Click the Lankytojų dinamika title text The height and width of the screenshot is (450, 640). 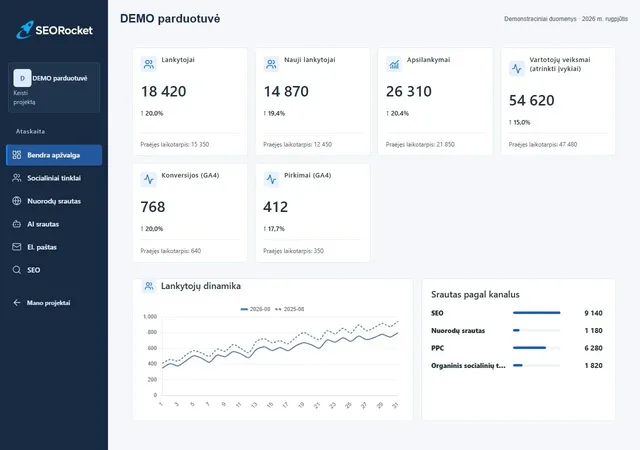click(x=201, y=286)
